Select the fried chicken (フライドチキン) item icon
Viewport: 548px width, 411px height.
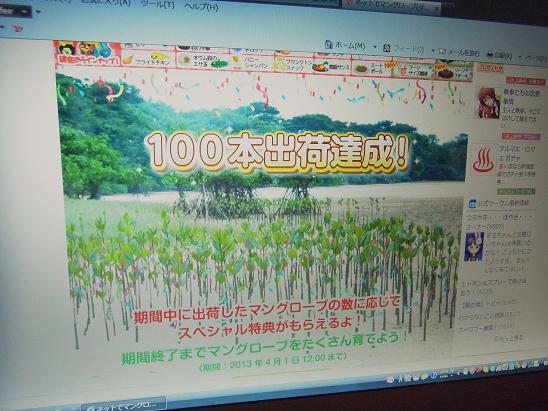(x=128, y=59)
